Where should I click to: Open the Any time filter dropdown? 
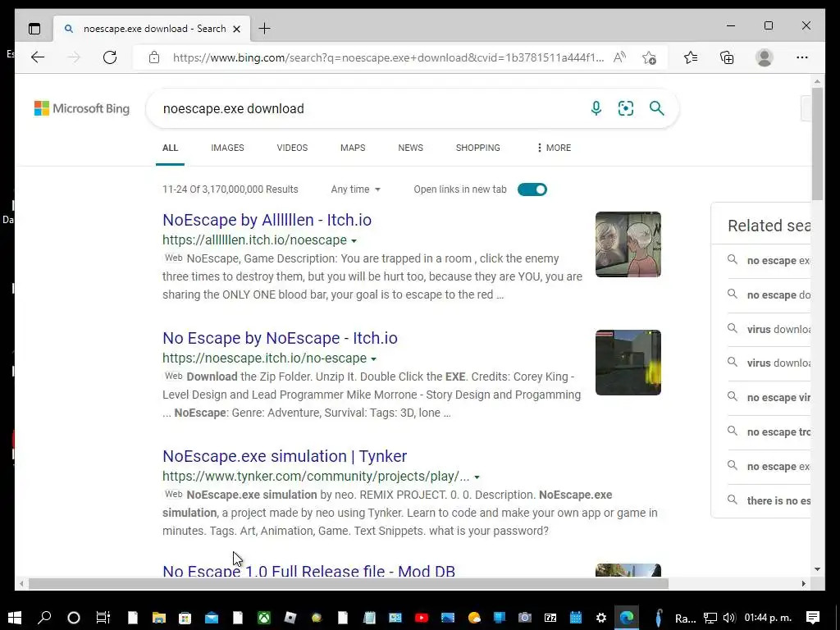[356, 189]
